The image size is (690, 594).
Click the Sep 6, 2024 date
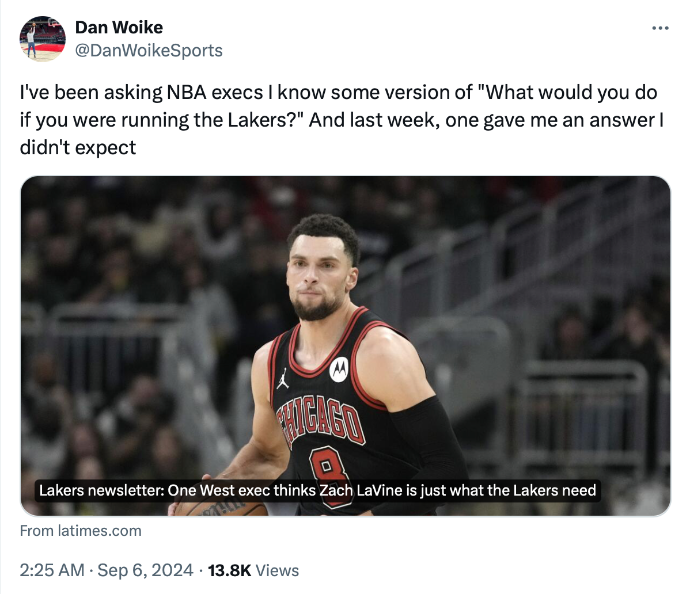pyautogui.click(x=147, y=570)
